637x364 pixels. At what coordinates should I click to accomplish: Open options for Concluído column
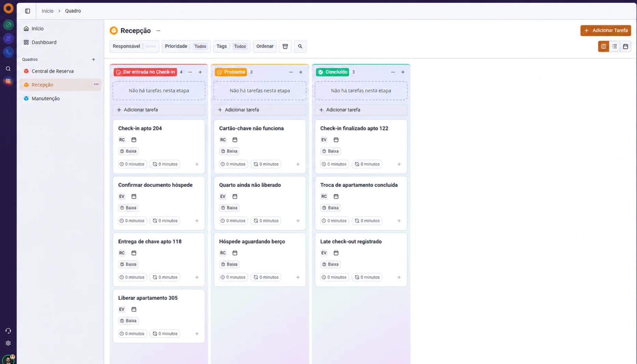[393, 72]
